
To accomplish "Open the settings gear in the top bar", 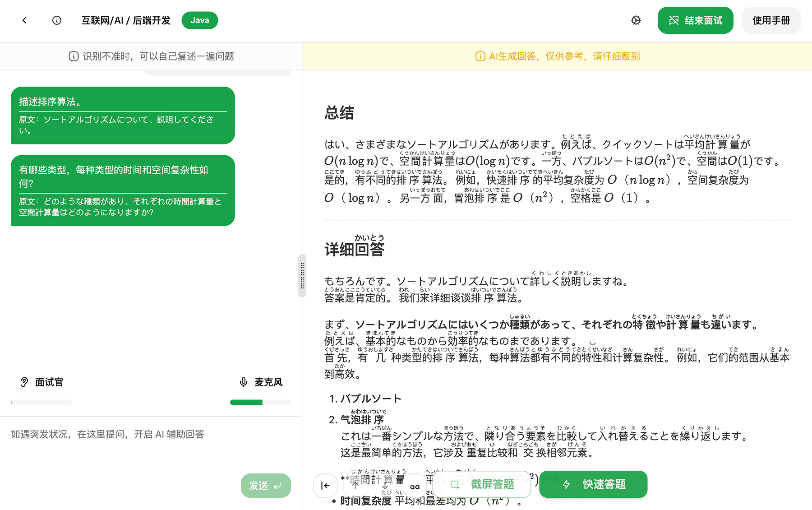I will coord(636,20).
